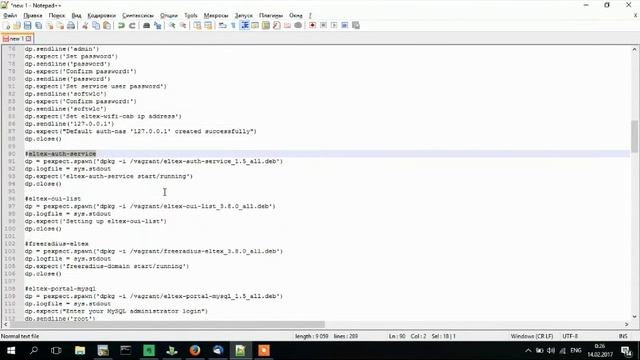The height and width of the screenshot is (360, 640).
Task: Open the Плагины menu
Action: coord(271,16)
